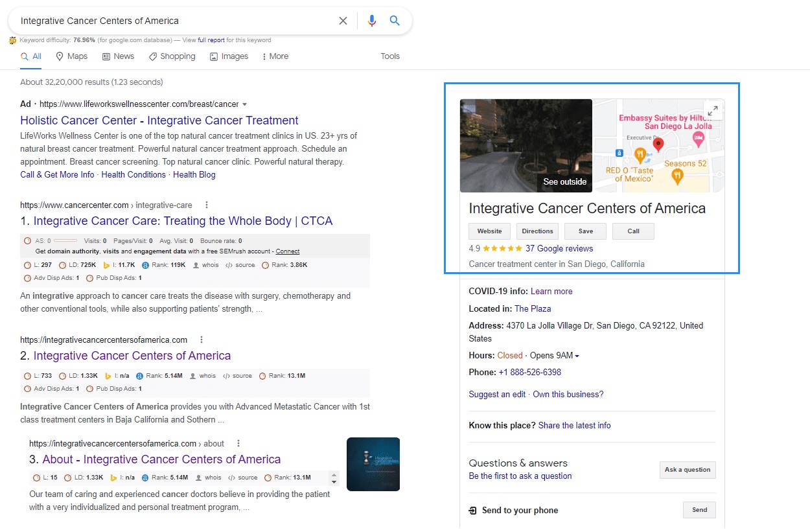The image size is (810, 532).
Task: Open The Plaza location link
Action: 533,309
